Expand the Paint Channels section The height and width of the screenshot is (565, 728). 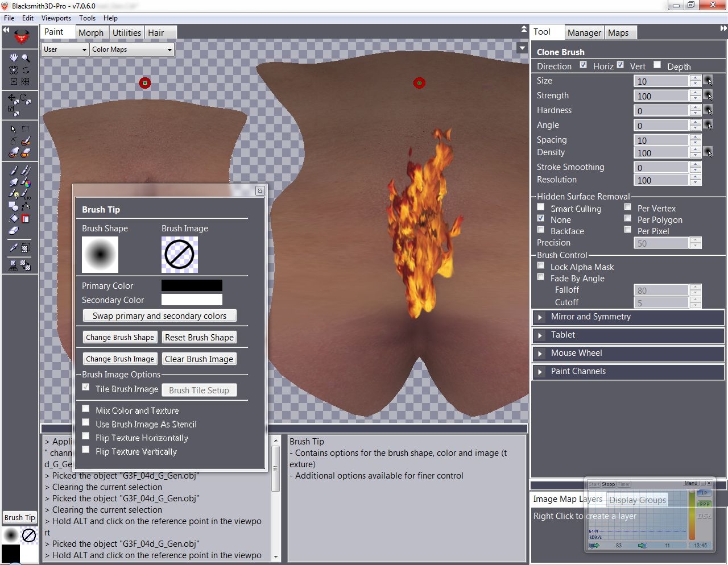pos(628,372)
